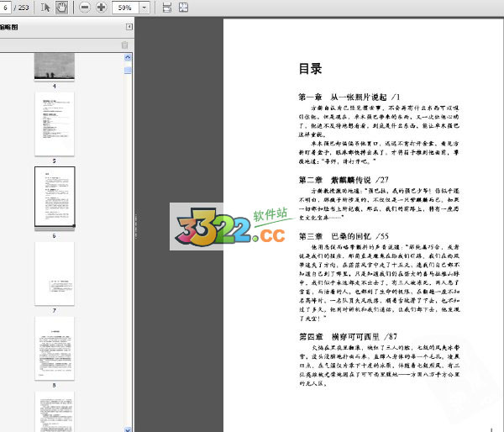Image resolution: width=504 pixels, height=432 pixels.
Task: Click the 第二章 紫麒麟传说 /27 heading
Action: tap(344, 180)
